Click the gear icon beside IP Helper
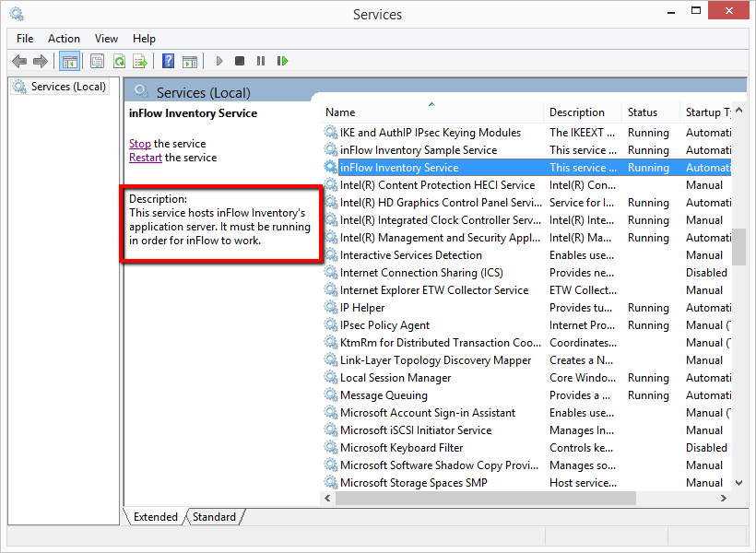The image size is (756, 553). point(330,307)
